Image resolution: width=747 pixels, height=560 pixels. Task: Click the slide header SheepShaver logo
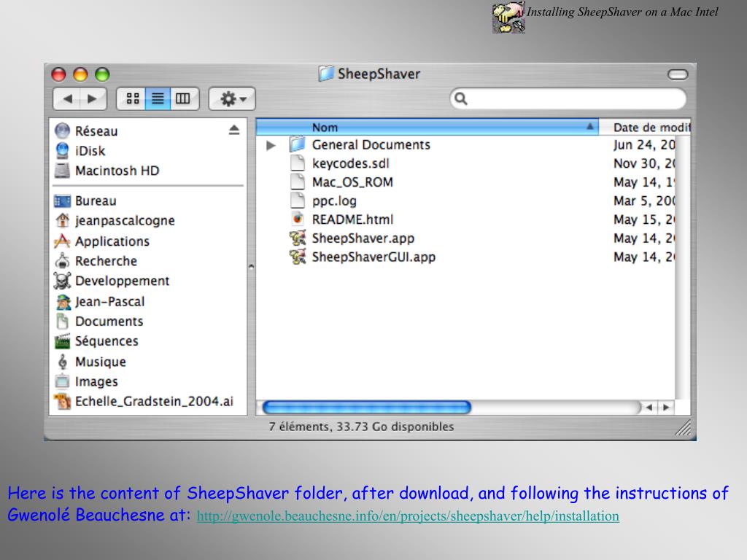coord(508,17)
